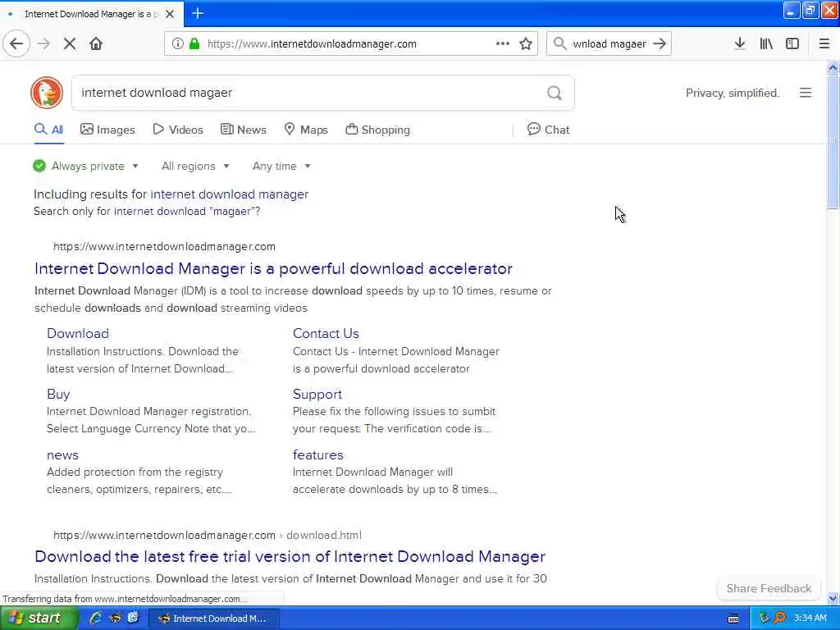
Task: Activate Internet Download M... taskbar button
Action: (213, 619)
